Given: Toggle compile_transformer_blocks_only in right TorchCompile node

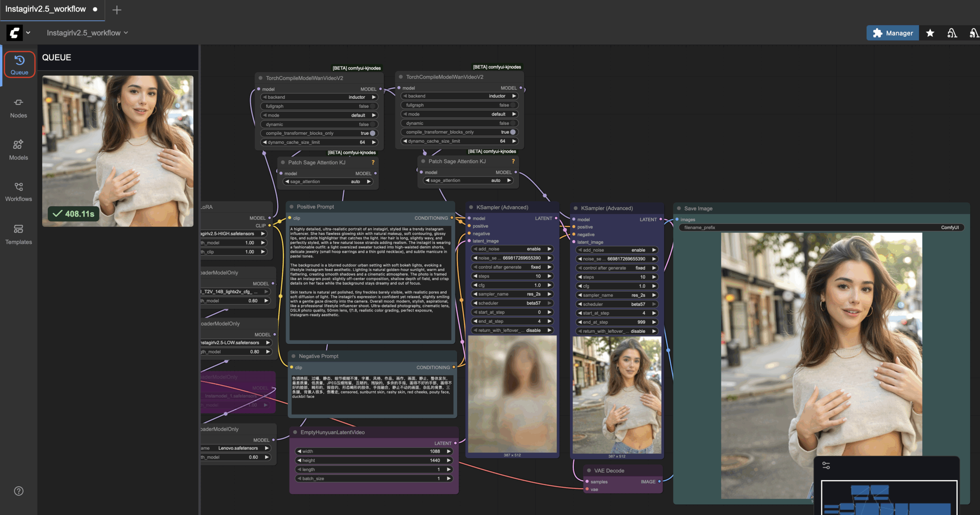Looking at the screenshot, I should (x=513, y=132).
